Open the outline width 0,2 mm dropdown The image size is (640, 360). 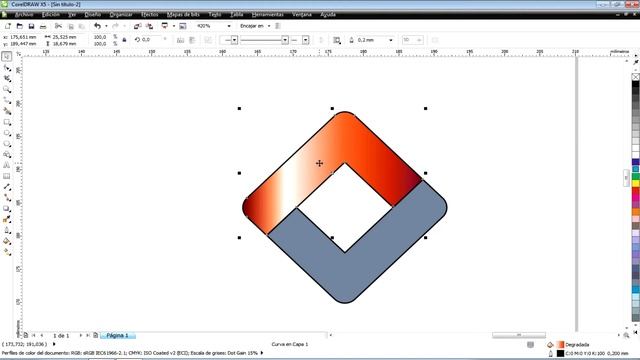tap(391, 40)
